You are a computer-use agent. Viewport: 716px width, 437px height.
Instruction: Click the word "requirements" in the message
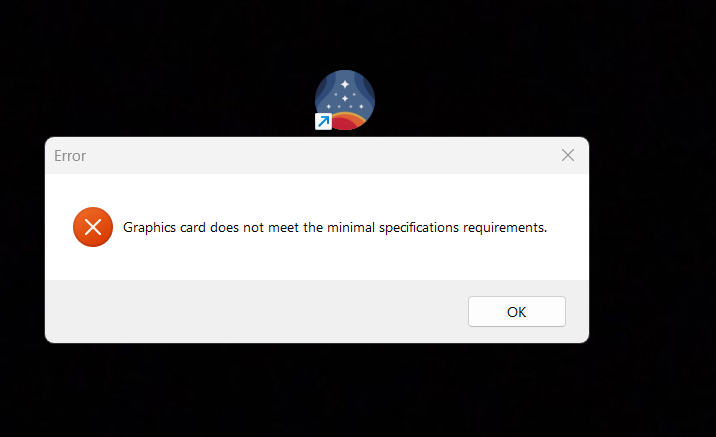tap(504, 227)
